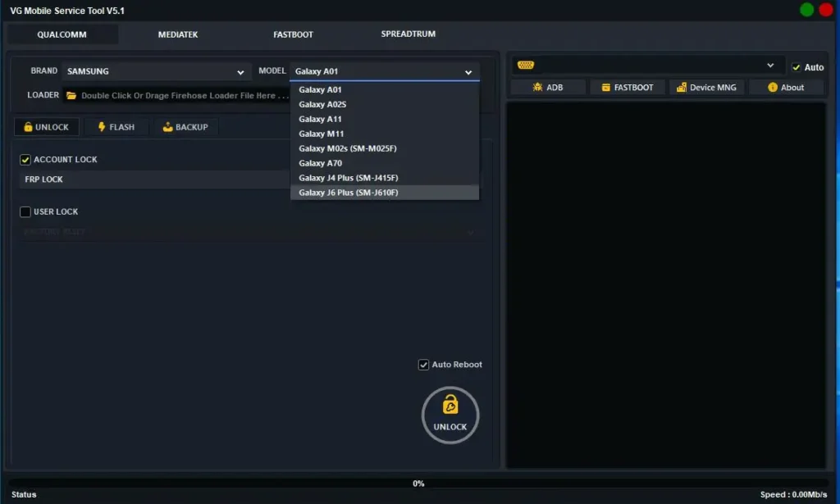The image size is (840, 504).
Task: Click the Firehose loader file field
Action: pyautogui.click(x=177, y=95)
